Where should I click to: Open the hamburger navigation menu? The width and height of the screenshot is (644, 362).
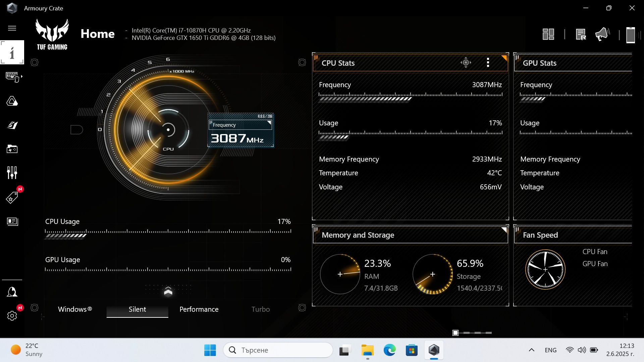click(x=12, y=28)
